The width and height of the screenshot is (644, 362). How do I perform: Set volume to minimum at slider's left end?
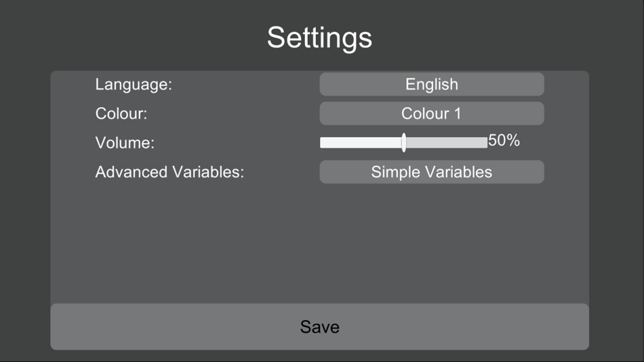click(x=321, y=142)
